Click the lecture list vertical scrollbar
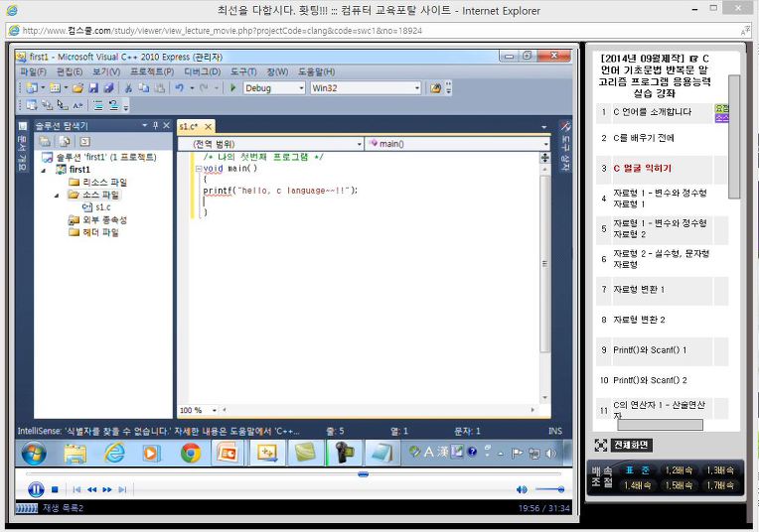This screenshot has width=759, height=532. click(x=734, y=137)
